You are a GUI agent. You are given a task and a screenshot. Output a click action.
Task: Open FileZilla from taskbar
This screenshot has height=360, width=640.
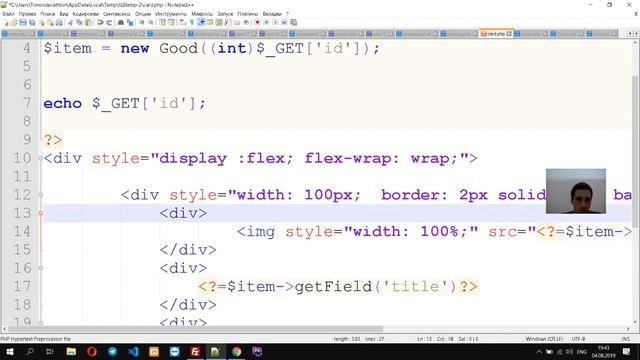[x=195, y=351]
